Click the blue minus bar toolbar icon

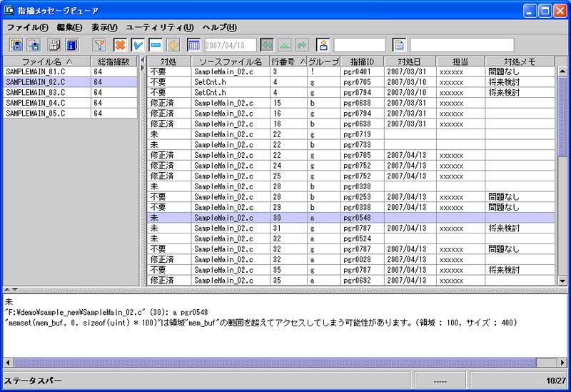tap(156, 45)
